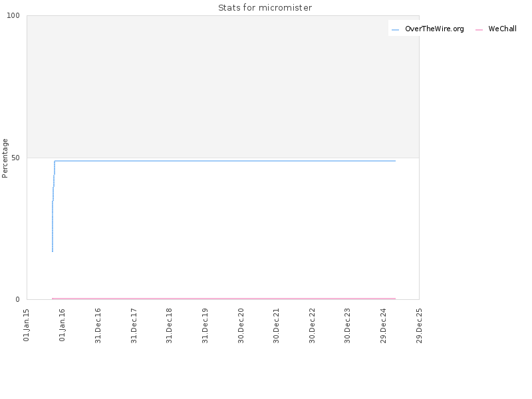The height and width of the screenshot is (399, 532).
Task: Click the 100 y-axis tick label
Action: coord(13,15)
